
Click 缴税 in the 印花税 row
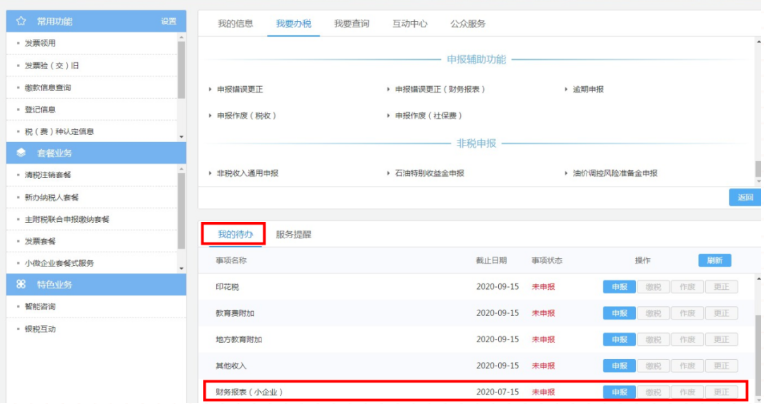click(x=653, y=287)
